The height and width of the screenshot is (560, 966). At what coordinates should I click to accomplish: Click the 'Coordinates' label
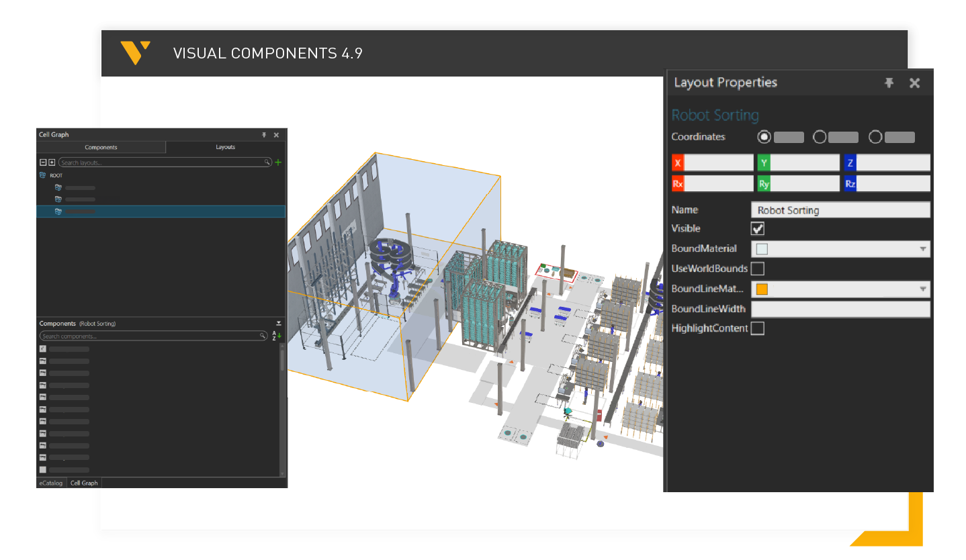pos(699,137)
